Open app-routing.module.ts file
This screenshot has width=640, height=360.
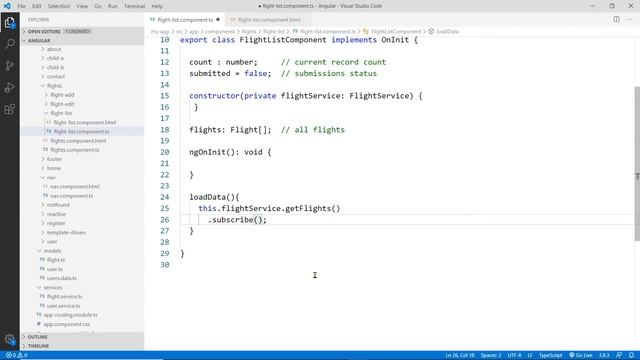tap(70, 315)
